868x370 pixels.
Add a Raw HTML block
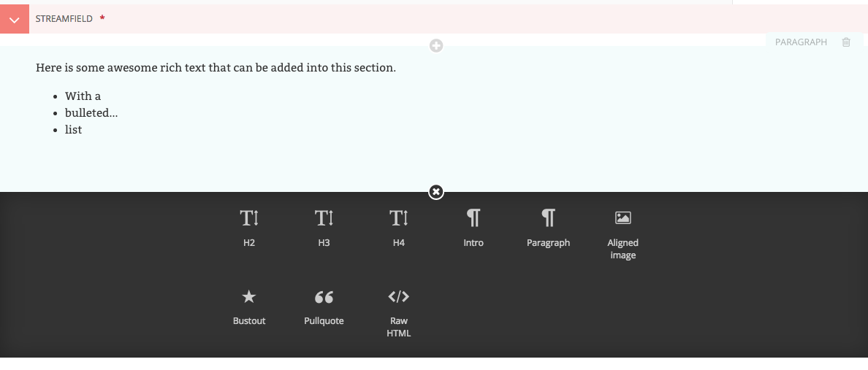398,311
